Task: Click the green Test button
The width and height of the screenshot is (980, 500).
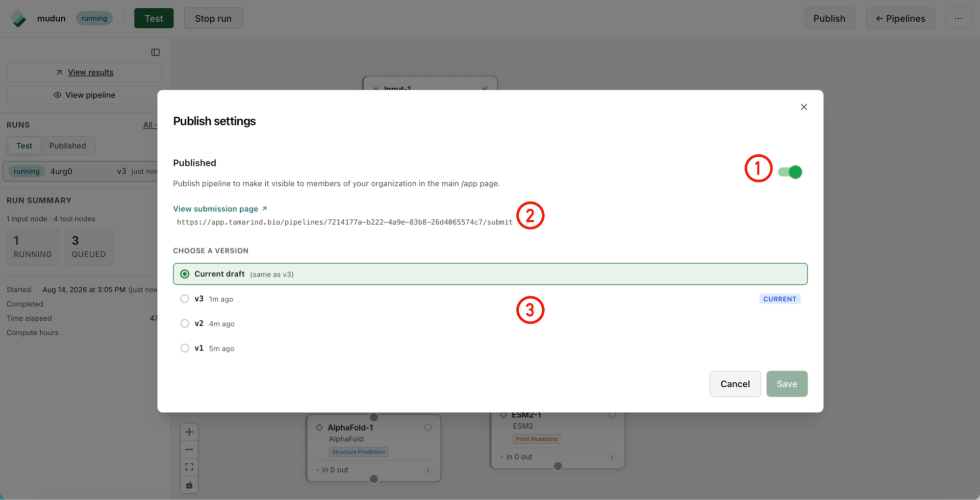Action: (153, 18)
